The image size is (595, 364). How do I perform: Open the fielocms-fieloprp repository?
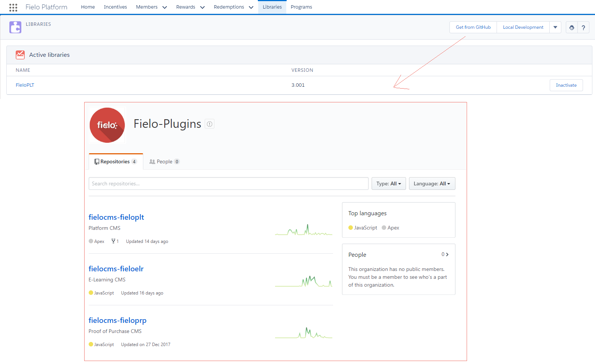[118, 320]
